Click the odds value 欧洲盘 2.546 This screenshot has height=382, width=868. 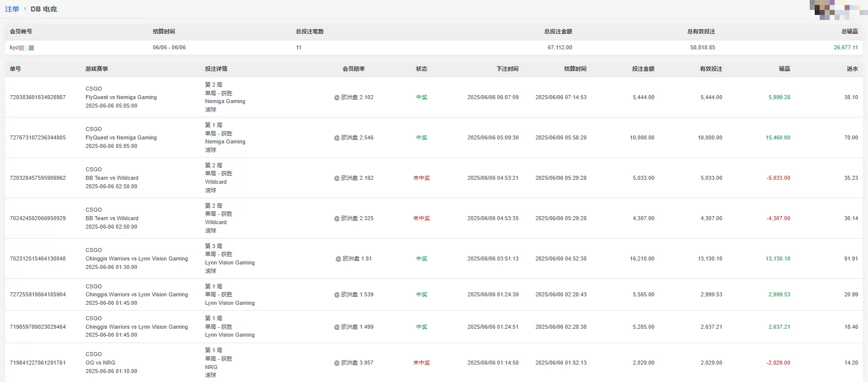[354, 138]
